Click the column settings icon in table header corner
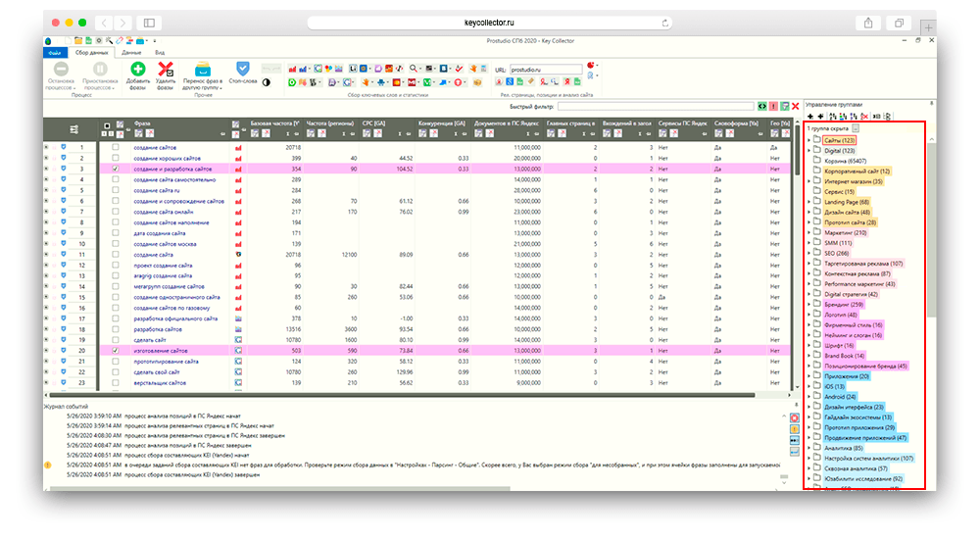980x539 pixels. click(x=73, y=129)
